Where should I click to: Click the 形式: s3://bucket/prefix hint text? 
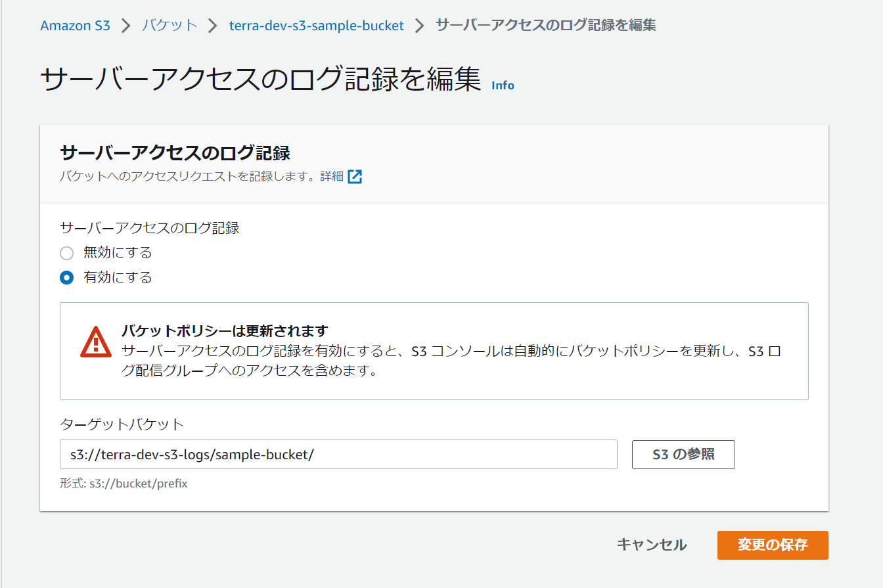coord(124,484)
